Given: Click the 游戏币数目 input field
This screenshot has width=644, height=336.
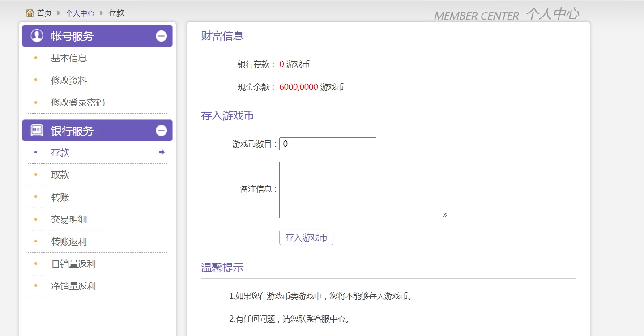Looking at the screenshot, I should (x=328, y=144).
